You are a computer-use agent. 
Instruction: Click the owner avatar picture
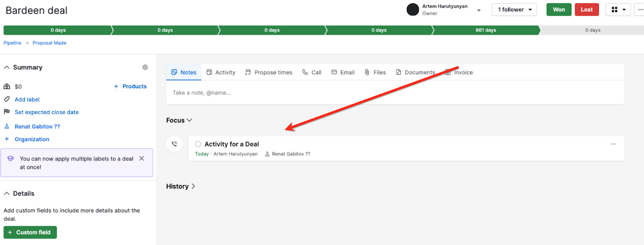[x=413, y=10]
